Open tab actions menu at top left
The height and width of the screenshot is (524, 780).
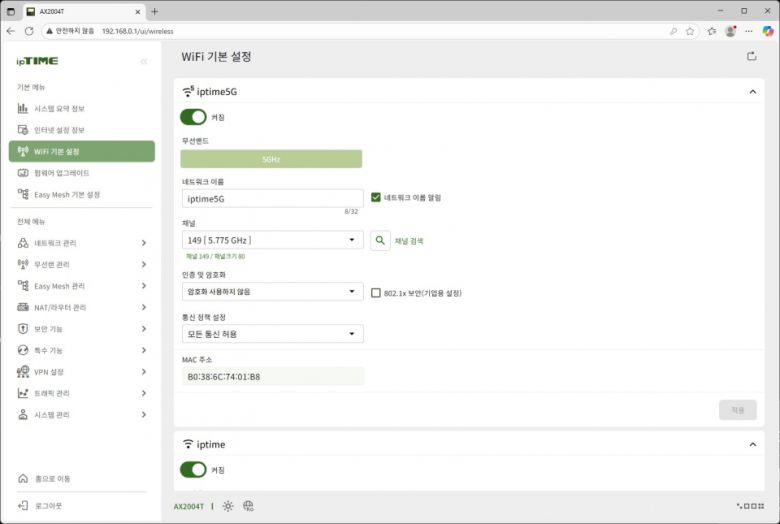11,11
